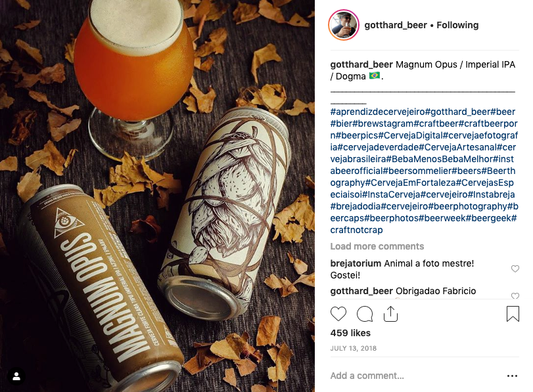Open gotthard_beer name in reply comment
This screenshot has height=392, width=533.
[x=361, y=291]
